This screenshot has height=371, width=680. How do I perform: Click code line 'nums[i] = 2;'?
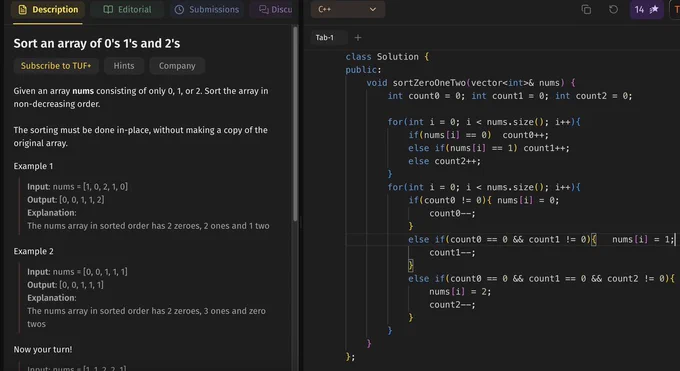[x=460, y=292]
